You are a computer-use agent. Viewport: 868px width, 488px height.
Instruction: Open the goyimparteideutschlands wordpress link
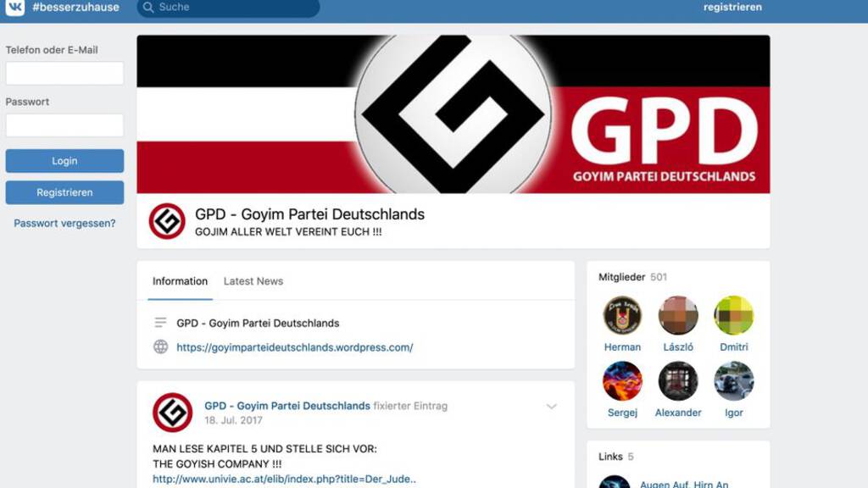point(294,347)
